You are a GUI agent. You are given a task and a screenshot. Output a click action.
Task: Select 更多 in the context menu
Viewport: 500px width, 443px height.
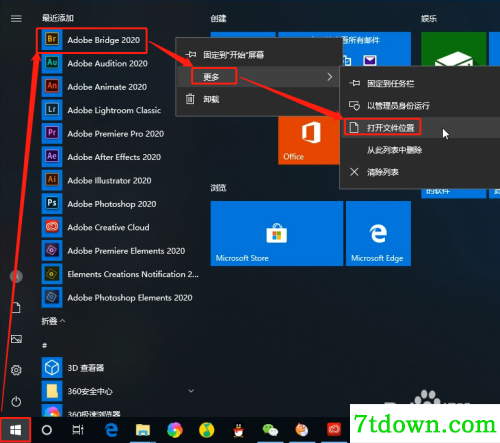[x=259, y=77]
